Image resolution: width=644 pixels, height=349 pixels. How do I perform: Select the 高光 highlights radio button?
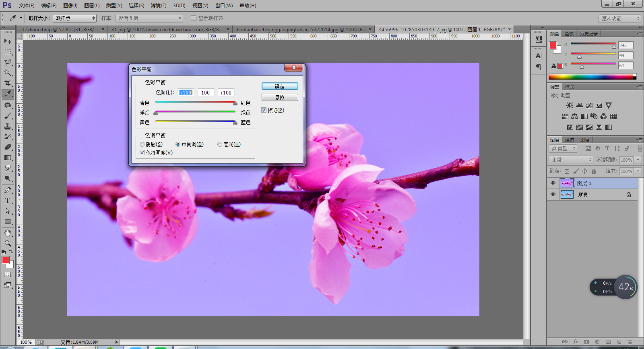(220, 144)
